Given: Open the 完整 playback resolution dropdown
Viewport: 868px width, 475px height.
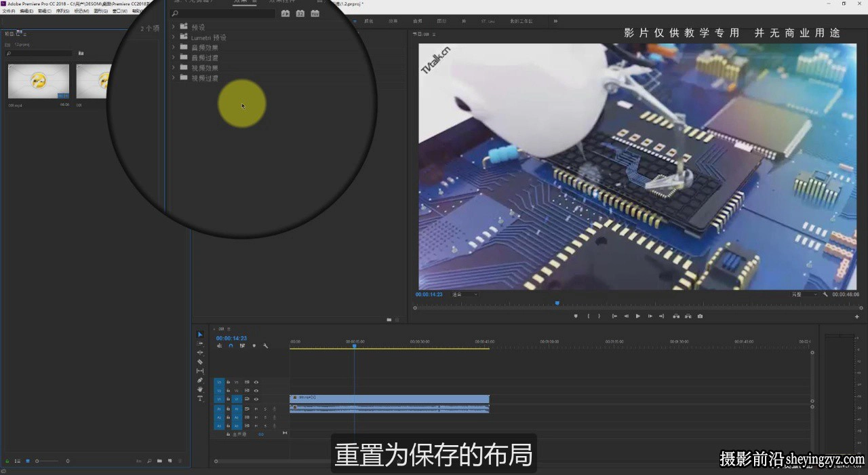Looking at the screenshot, I should [x=805, y=294].
